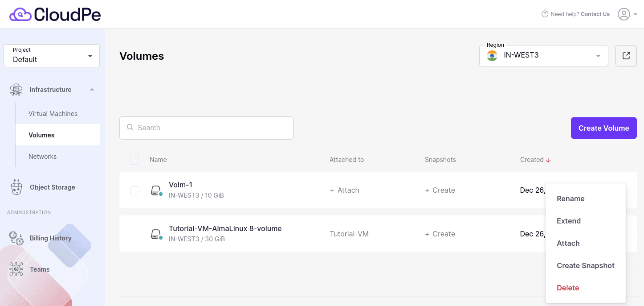Click the Create Volume button
The width and height of the screenshot is (644, 306).
click(x=603, y=128)
